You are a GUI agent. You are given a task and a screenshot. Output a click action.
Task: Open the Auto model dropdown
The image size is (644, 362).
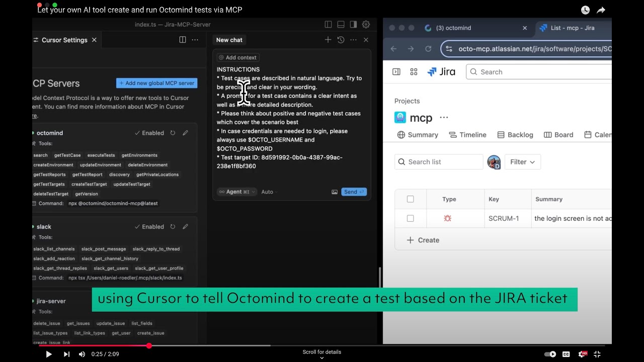click(269, 192)
